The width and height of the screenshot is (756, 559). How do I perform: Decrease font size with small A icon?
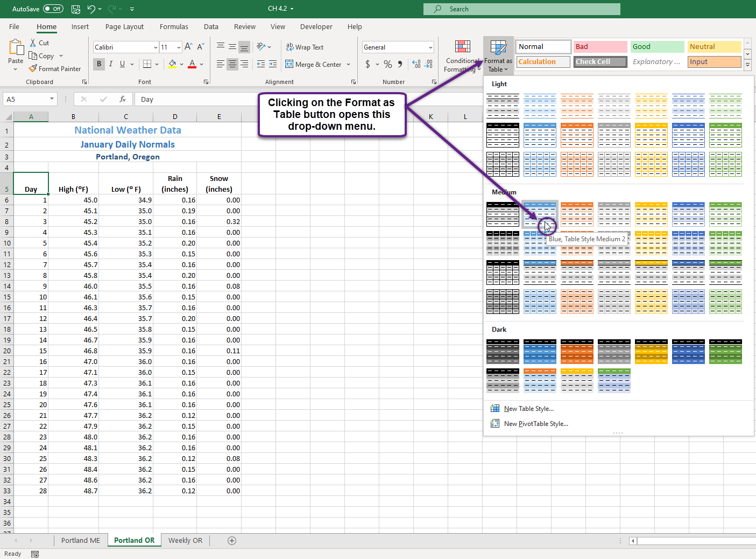point(200,47)
